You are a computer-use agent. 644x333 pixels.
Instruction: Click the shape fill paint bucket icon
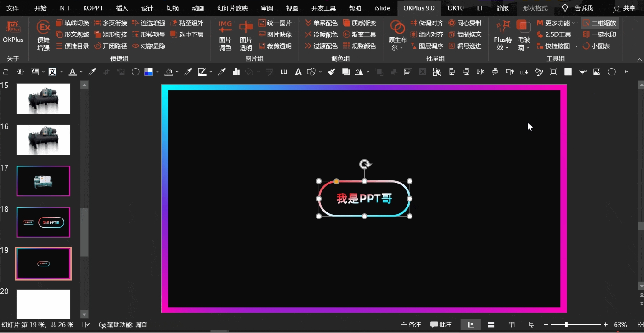click(169, 72)
